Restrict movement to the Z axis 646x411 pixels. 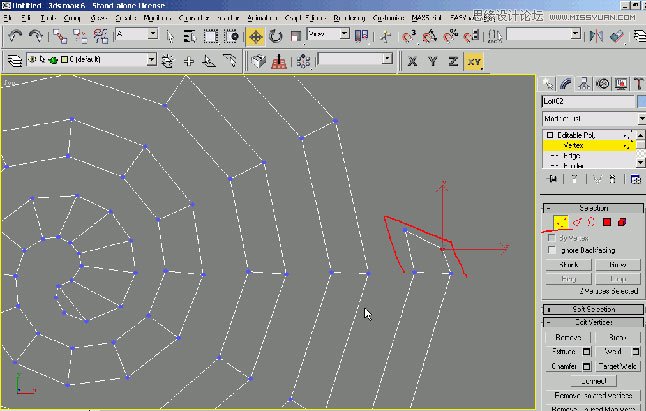pos(453,61)
